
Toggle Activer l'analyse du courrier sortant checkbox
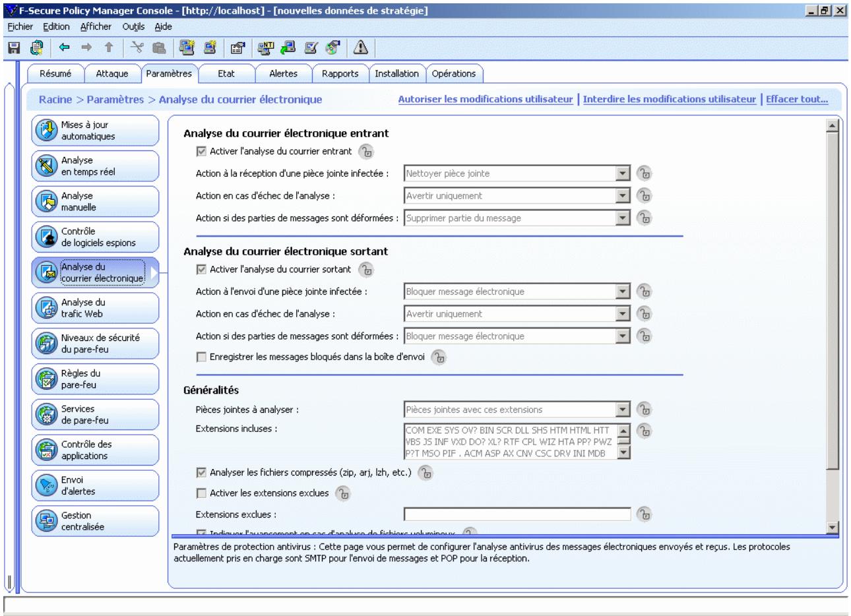click(202, 270)
